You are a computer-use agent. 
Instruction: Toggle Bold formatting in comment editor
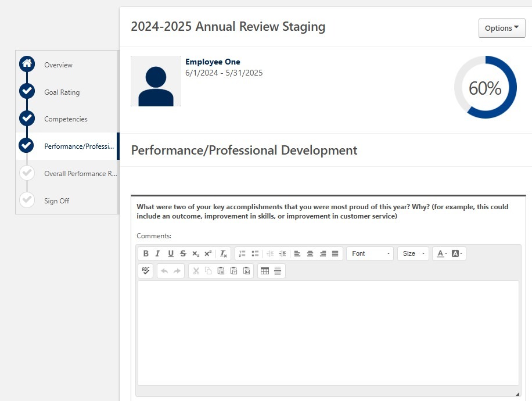146,253
